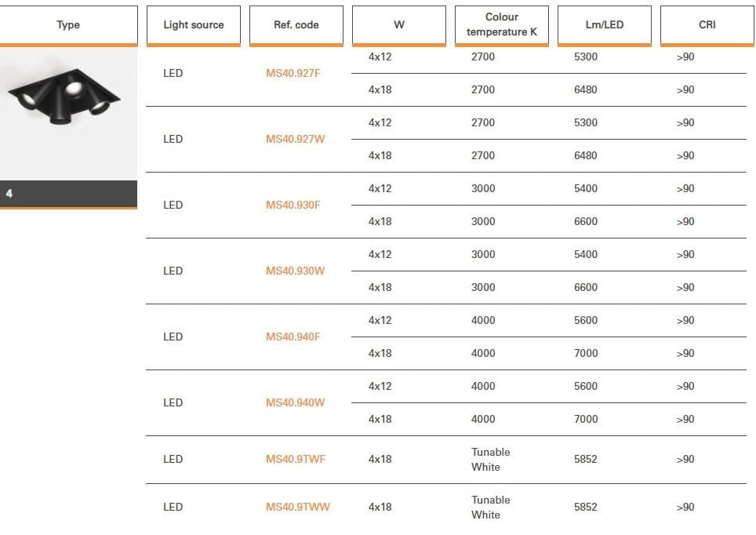The width and height of the screenshot is (756, 535).
Task: Click the CRI column header
Action: tap(707, 25)
